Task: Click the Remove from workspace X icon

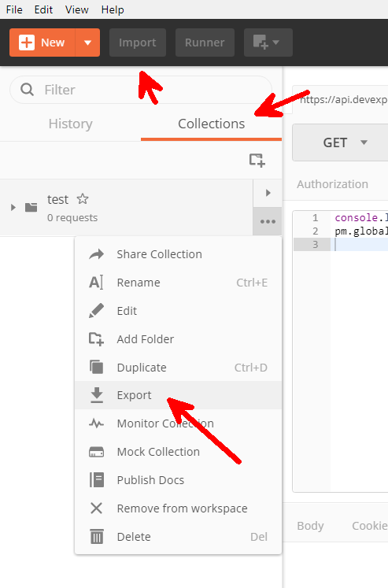Action: tap(96, 508)
